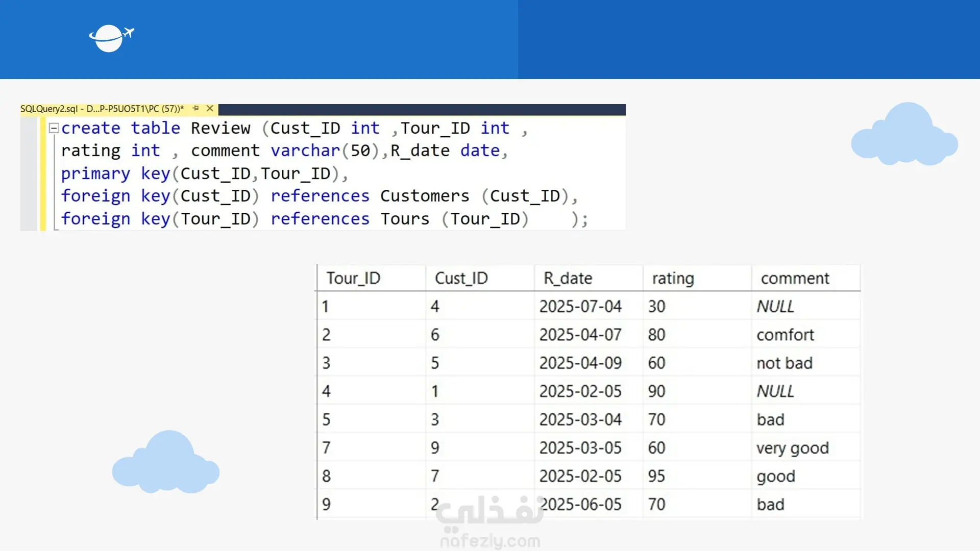Collapse the create table code block
The image size is (980, 551).
point(54,128)
